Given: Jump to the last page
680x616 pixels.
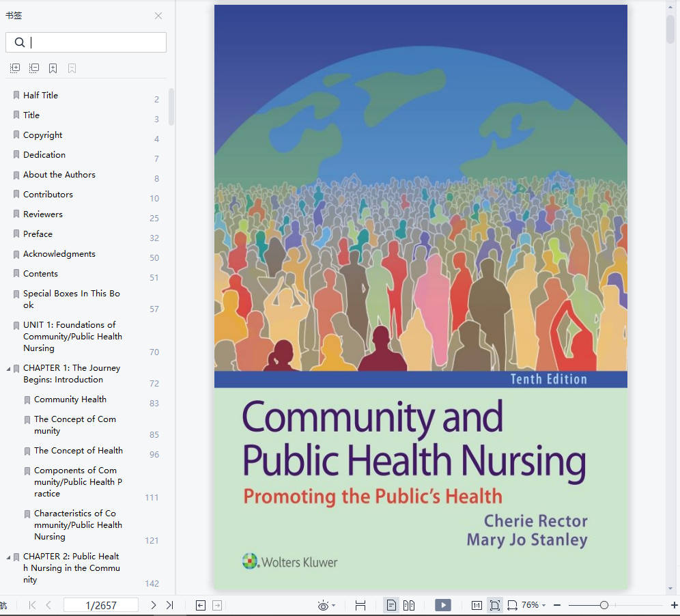Looking at the screenshot, I should (169, 605).
